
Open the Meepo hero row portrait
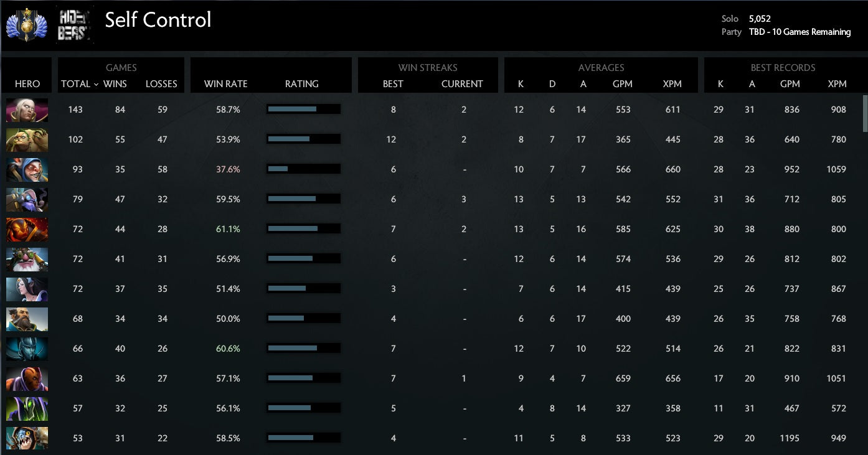click(27, 170)
